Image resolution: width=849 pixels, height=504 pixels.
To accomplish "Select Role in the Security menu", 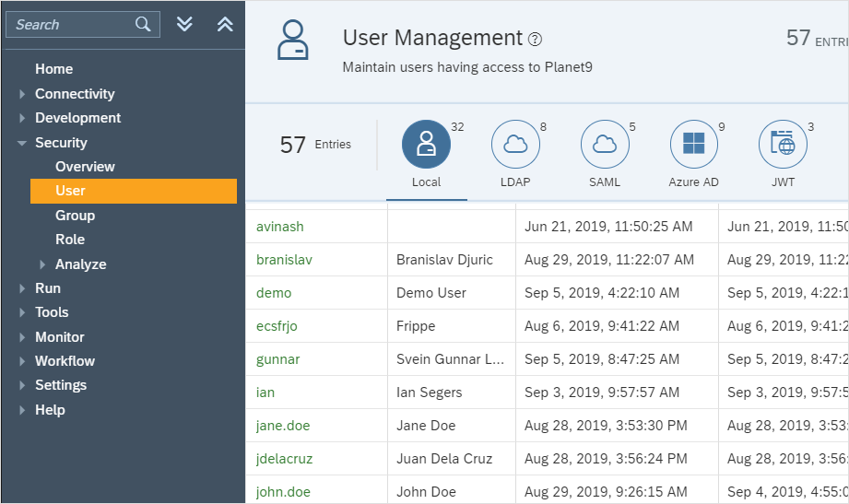I will coord(70,240).
